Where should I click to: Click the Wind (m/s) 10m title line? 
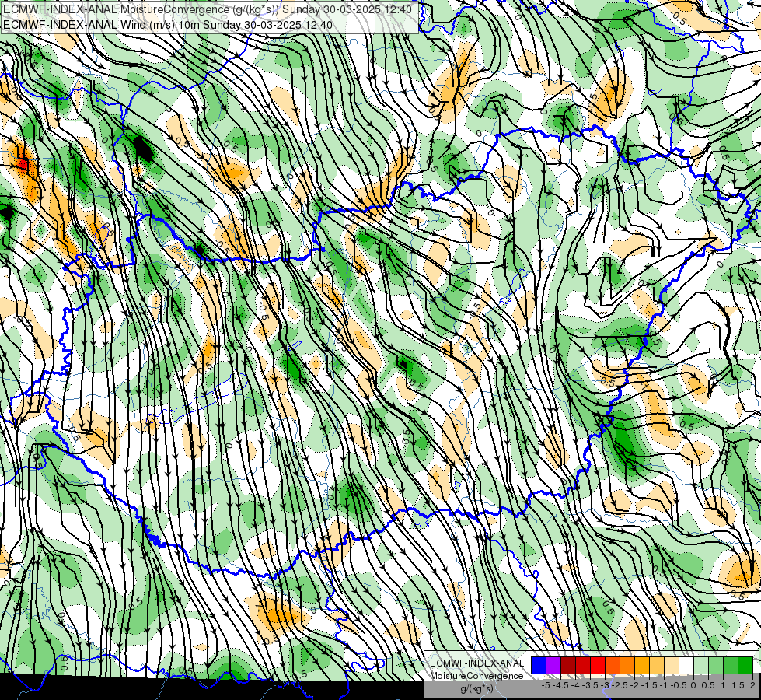click(167, 24)
